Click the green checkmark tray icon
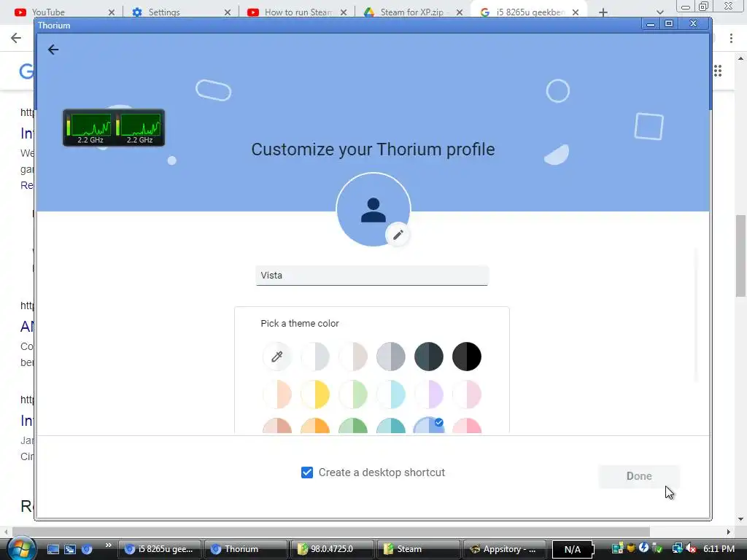 pyautogui.click(x=657, y=548)
